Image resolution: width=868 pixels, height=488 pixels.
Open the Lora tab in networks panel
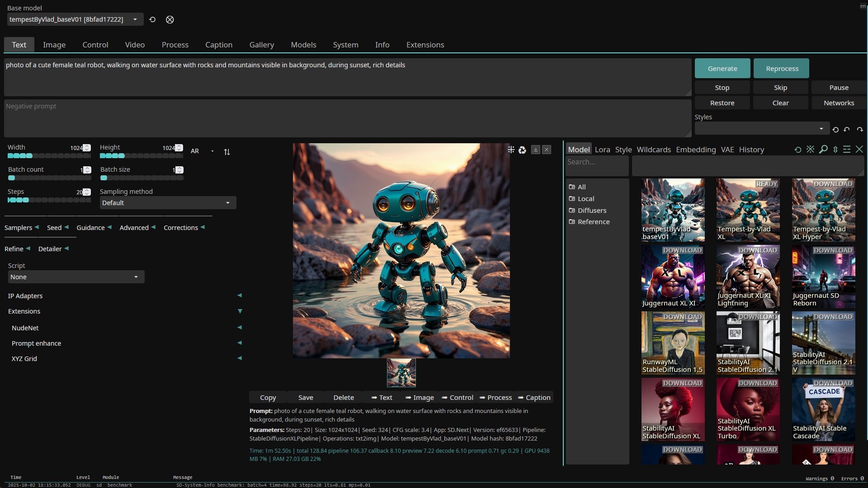(602, 150)
